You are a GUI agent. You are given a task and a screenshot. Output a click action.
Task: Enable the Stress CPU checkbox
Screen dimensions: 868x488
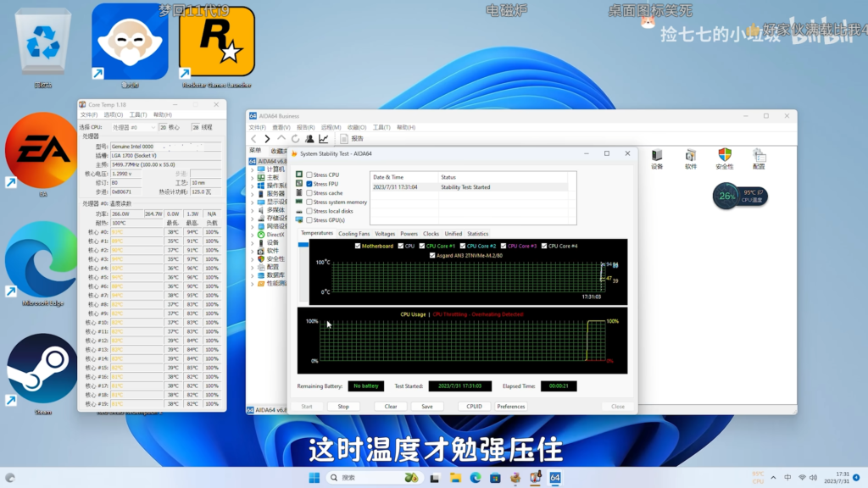click(x=309, y=175)
